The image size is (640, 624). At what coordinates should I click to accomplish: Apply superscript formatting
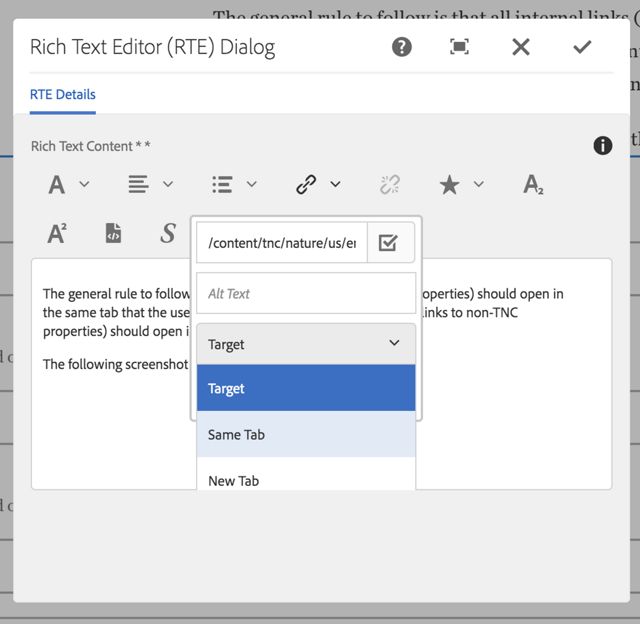coord(57,233)
